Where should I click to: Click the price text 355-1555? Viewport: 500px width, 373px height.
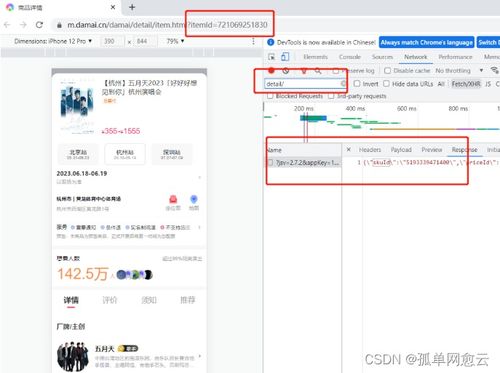tap(121, 131)
